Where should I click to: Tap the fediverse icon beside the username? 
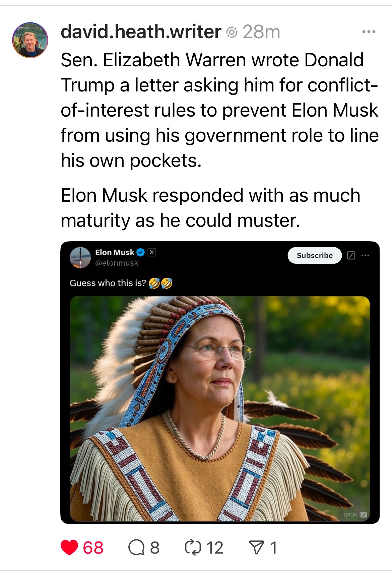[232, 32]
